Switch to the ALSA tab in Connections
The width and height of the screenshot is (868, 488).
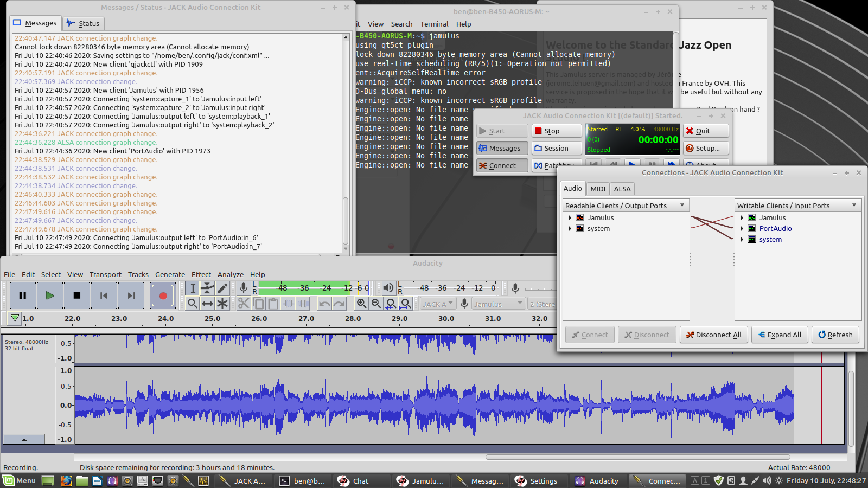(x=622, y=189)
